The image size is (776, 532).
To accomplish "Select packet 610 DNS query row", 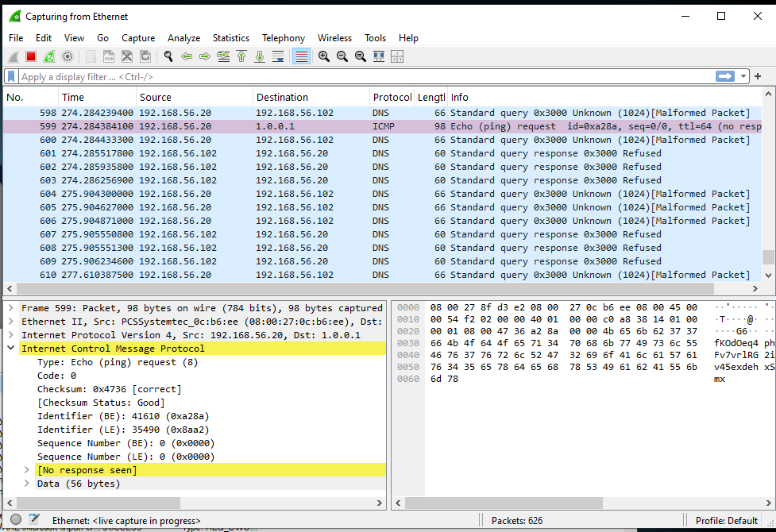I will coord(383,275).
